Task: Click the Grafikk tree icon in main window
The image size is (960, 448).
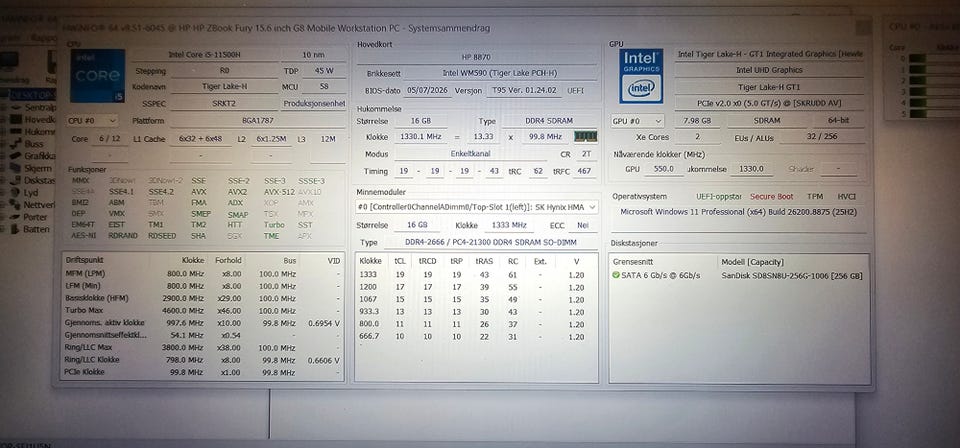Action: (15, 156)
